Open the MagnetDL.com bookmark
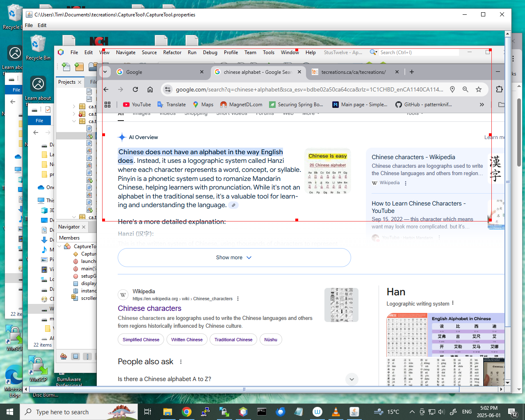The image size is (525, 420). pyautogui.click(x=241, y=105)
